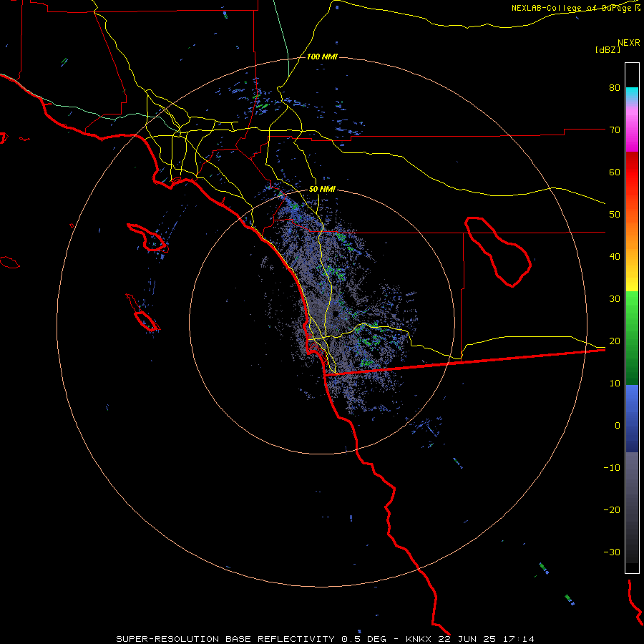The image size is (644, 644).
Task: Click the blue segment of the color bar
Action: coord(632,418)
